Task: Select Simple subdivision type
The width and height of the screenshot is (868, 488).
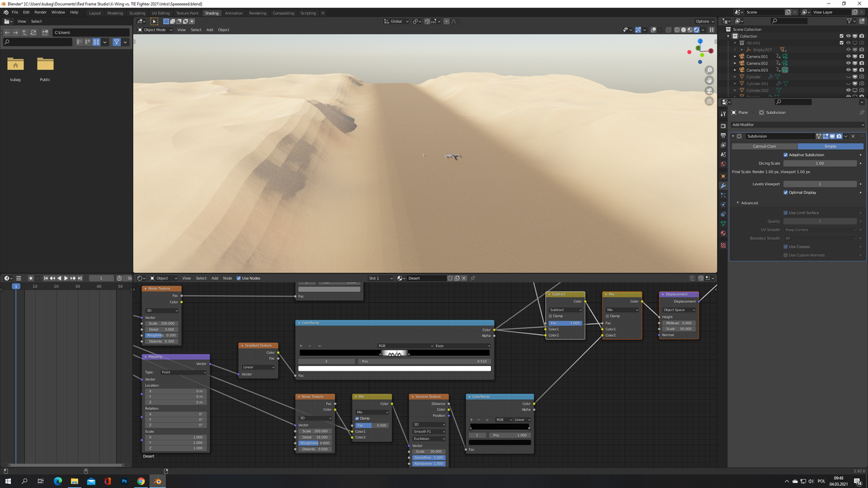Action: click(830, 146)
